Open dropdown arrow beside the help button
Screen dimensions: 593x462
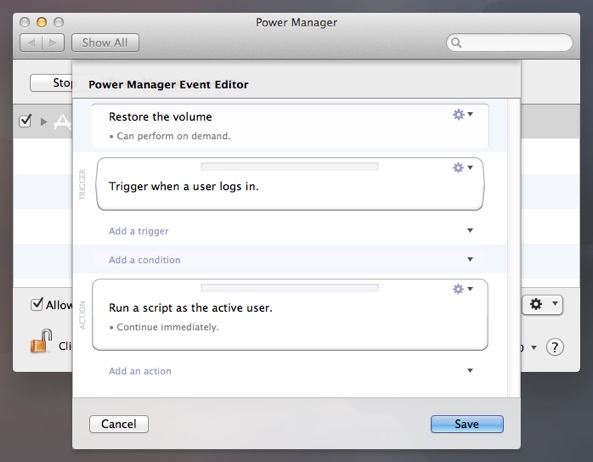(534, 347)
